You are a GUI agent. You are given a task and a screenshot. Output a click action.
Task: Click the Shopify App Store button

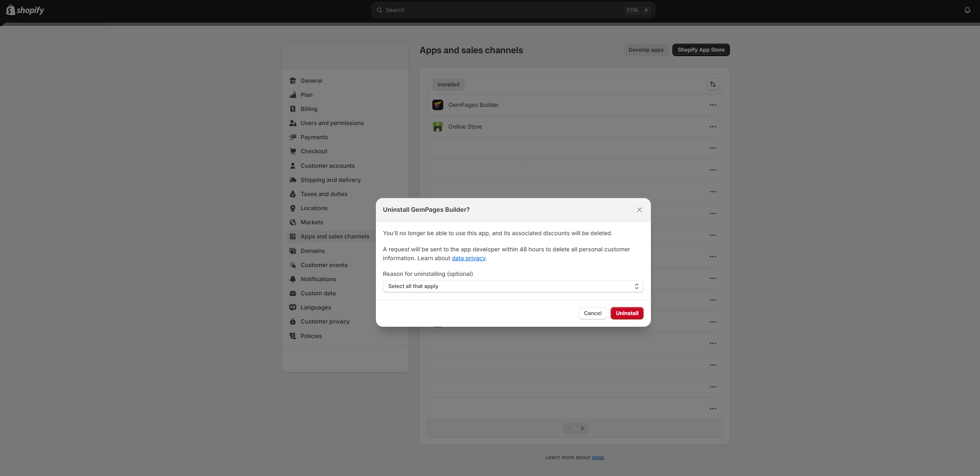(701, 50)
